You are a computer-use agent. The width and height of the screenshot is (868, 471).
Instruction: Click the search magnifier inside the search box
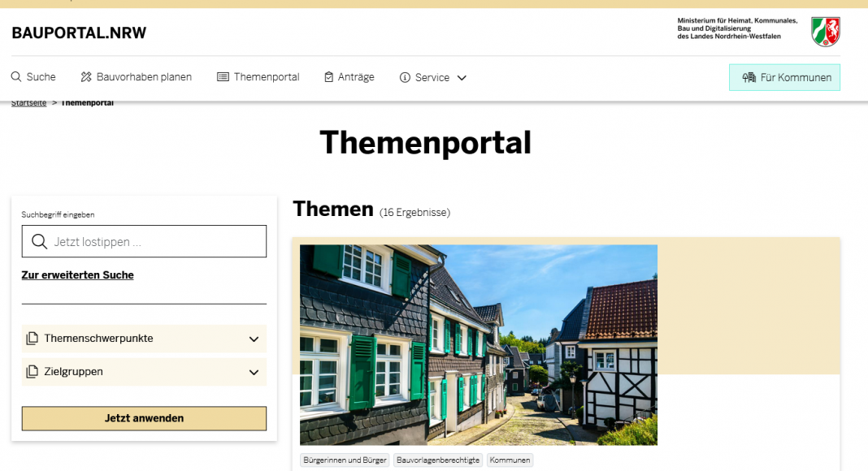coord(39,242)
